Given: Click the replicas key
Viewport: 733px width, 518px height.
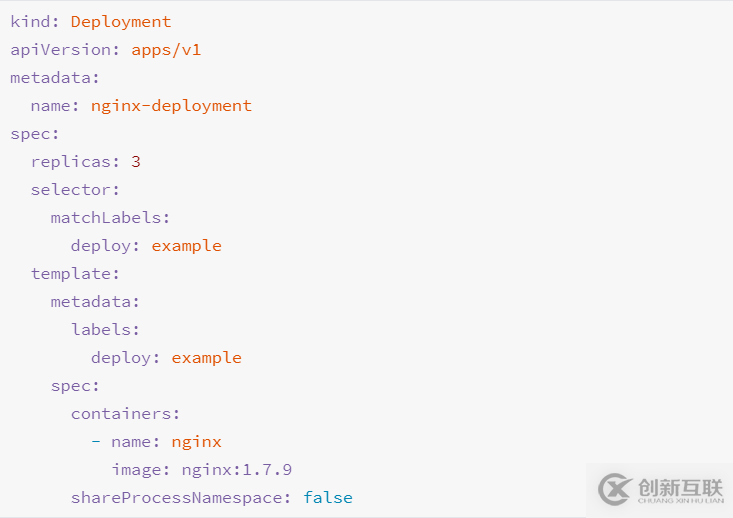Looking at the screenshot, I should tap(73, 161).
